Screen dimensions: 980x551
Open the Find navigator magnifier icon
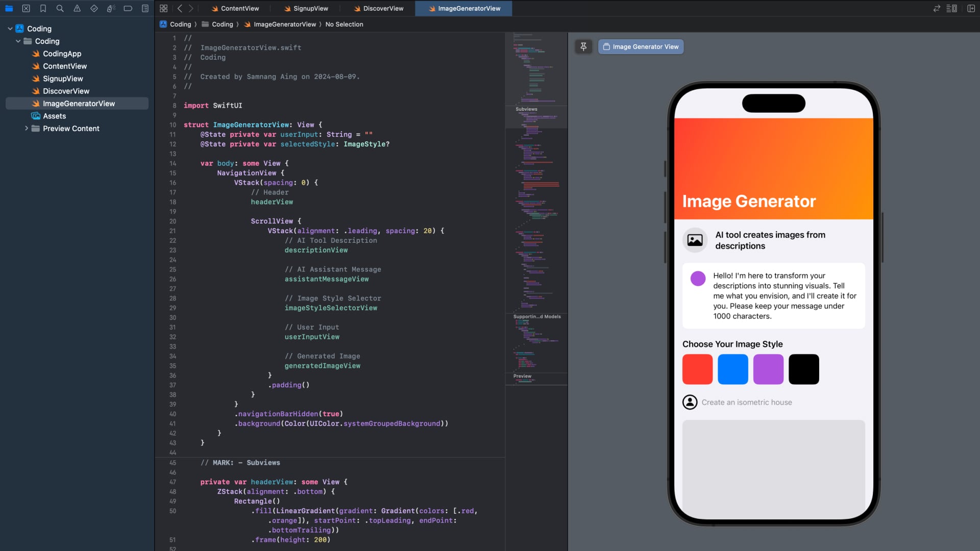pyautogui.click(x=60, y=8)
